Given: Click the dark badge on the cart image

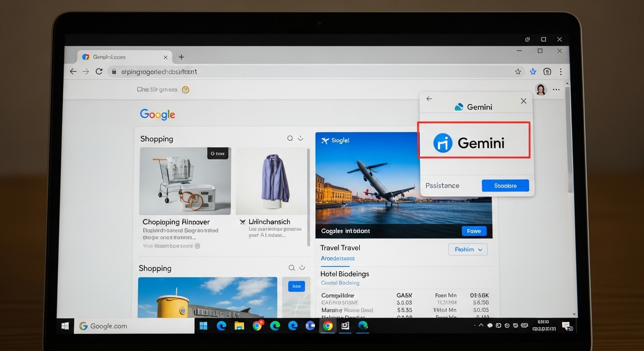Looking at the screenshot, I should pyautogui.click(x=218, y=154).
